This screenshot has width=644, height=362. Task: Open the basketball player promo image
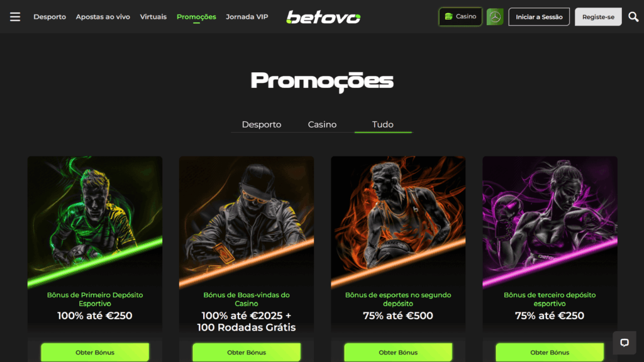point(398,222)
